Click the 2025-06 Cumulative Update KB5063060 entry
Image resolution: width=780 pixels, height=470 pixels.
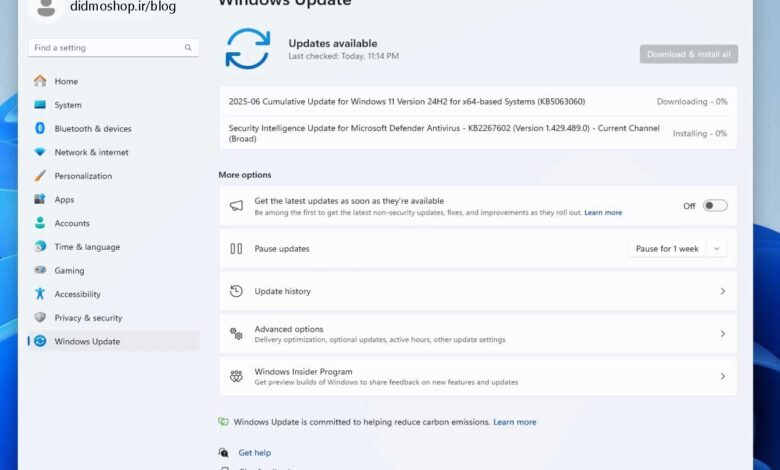[x=478, y=101]
